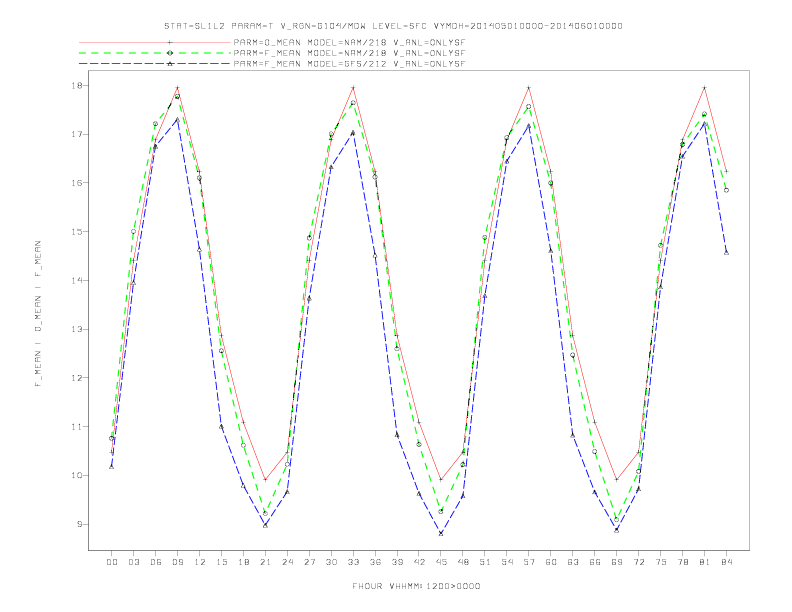Viewport: 792px width, 612px height.
Task: Click x-axis forecast hour label 00
Action: [x=112, y=562]
